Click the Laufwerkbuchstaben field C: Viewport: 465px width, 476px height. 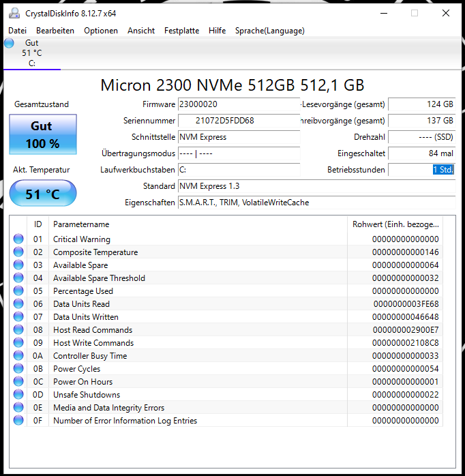pos(239,170)
